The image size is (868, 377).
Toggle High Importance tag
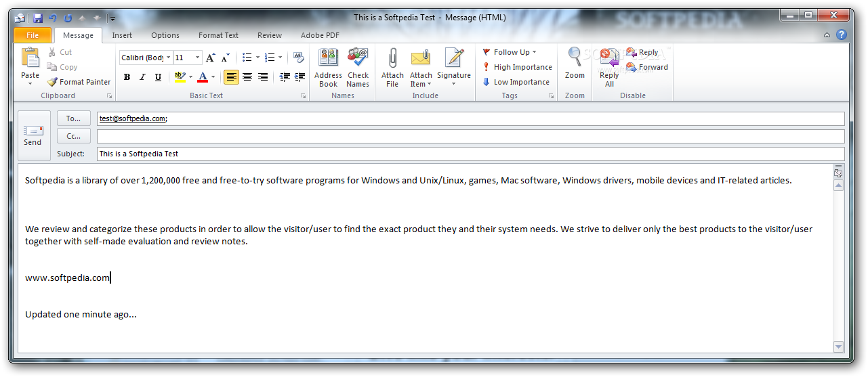click(x=517, y=67)
